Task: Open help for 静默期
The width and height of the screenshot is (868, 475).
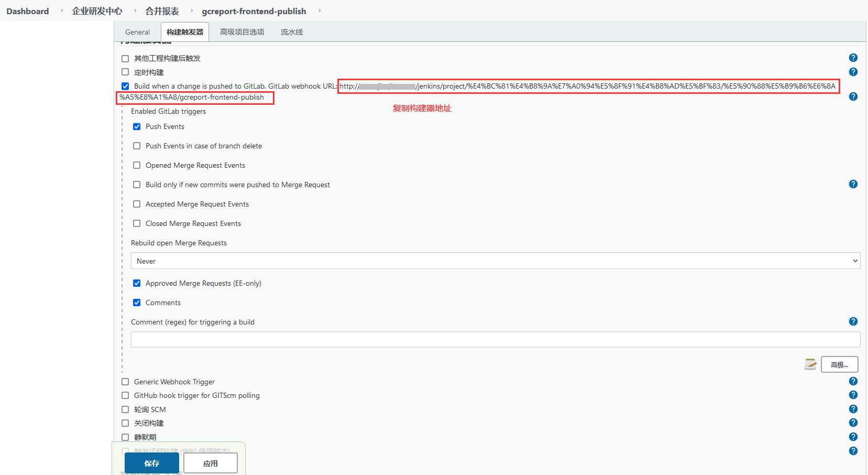Action: (x=853, y=437)
